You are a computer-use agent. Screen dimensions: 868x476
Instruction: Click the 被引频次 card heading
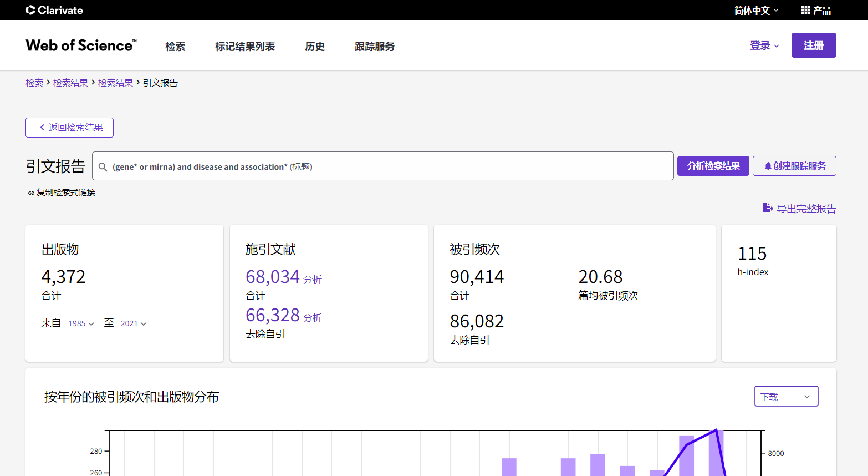(x=474, y=249)
